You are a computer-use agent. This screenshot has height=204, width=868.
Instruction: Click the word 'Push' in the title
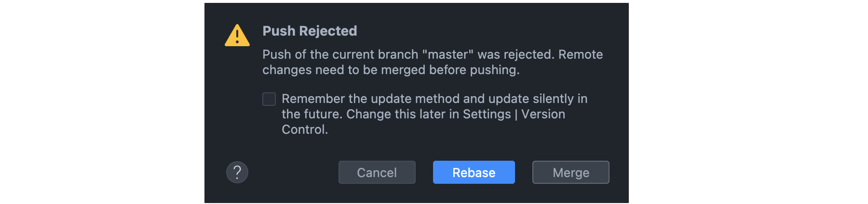pyautogui.click(x=279, y=31)
